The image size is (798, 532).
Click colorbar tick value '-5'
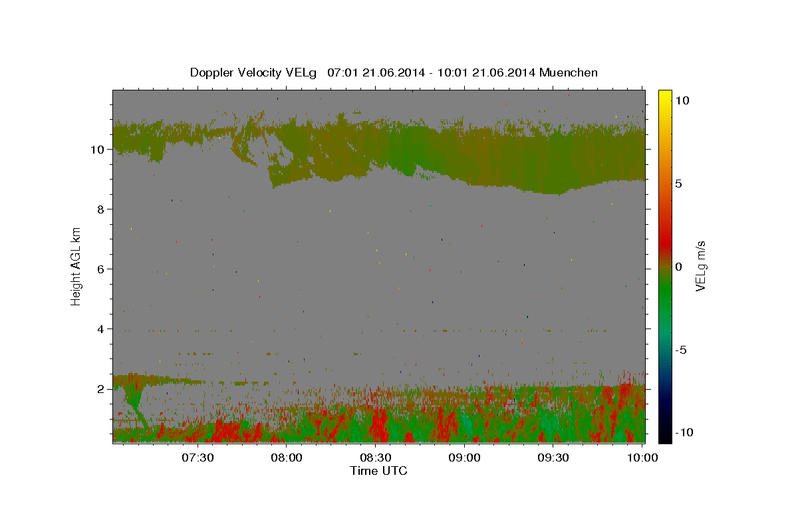coord(681,350)
